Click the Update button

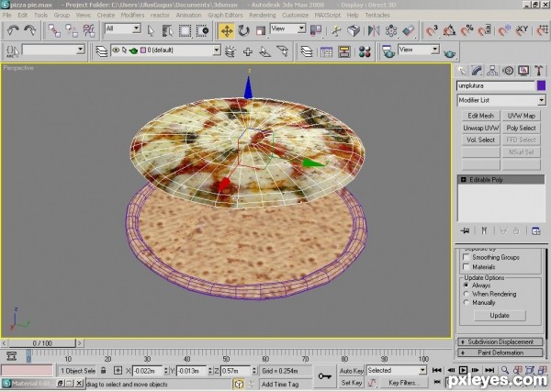pyautogui.click(x=500, y=316)
